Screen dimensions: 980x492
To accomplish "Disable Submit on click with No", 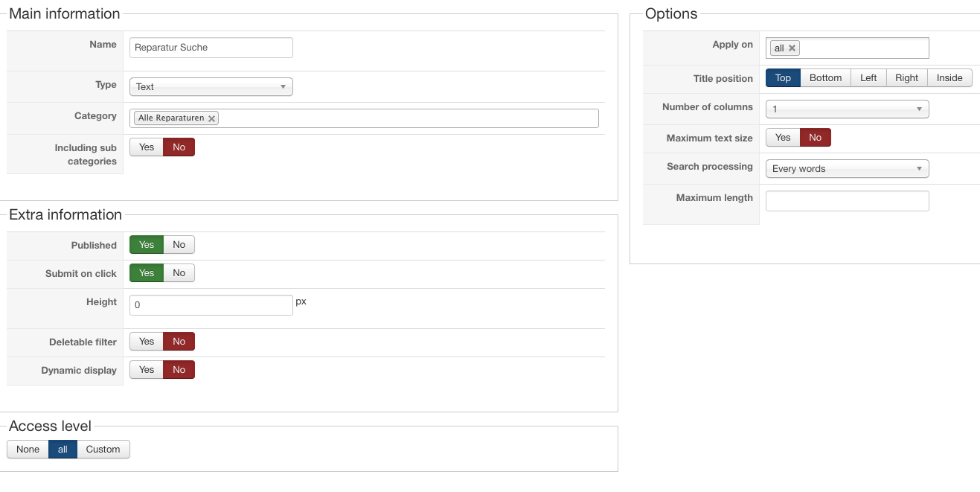I will tap(179, 273).
